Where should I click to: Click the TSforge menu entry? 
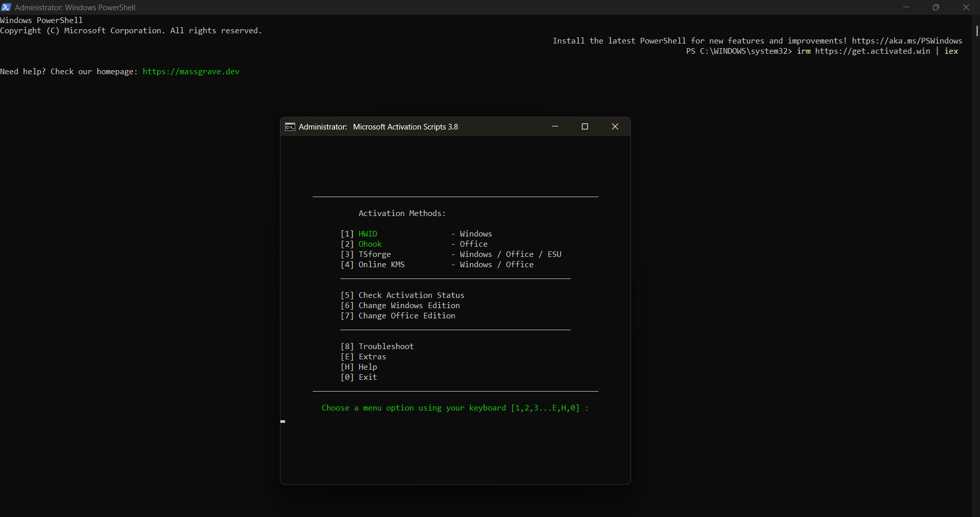pyautogui.click(x=375, y=254)
